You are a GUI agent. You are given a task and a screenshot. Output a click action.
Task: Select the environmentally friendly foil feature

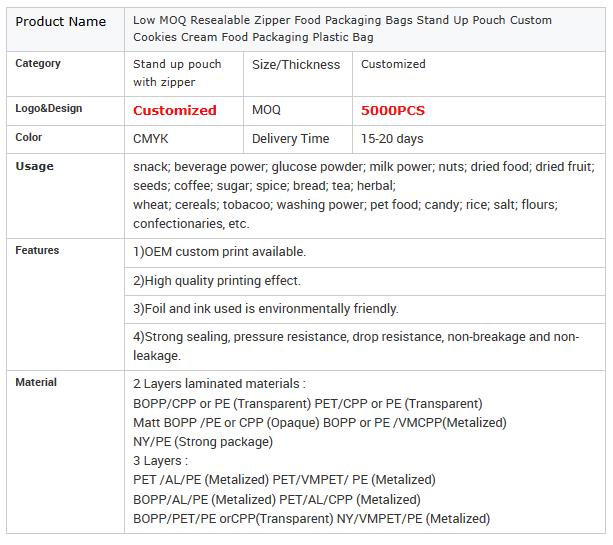tap(265, 309)
